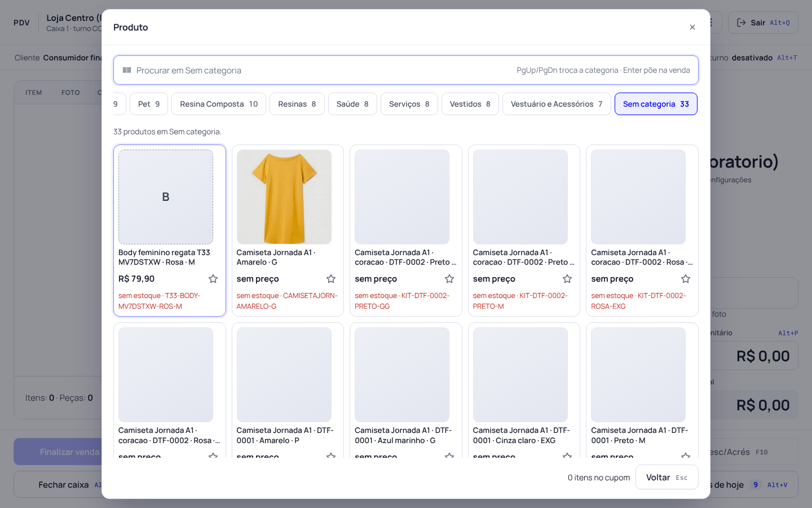Toggle favorite star for KIT-DTF-0002-PRETO-GG product

(449, 279)
